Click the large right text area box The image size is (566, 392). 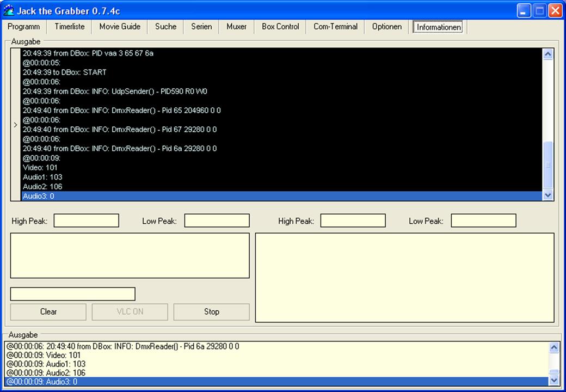pos(405,278)
